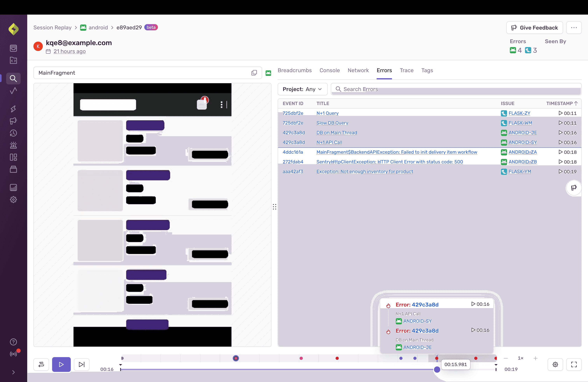Select the Errors tab
The height and width of the screenshot is (382, 588).
pyautogui.click(x=384, y=70)
